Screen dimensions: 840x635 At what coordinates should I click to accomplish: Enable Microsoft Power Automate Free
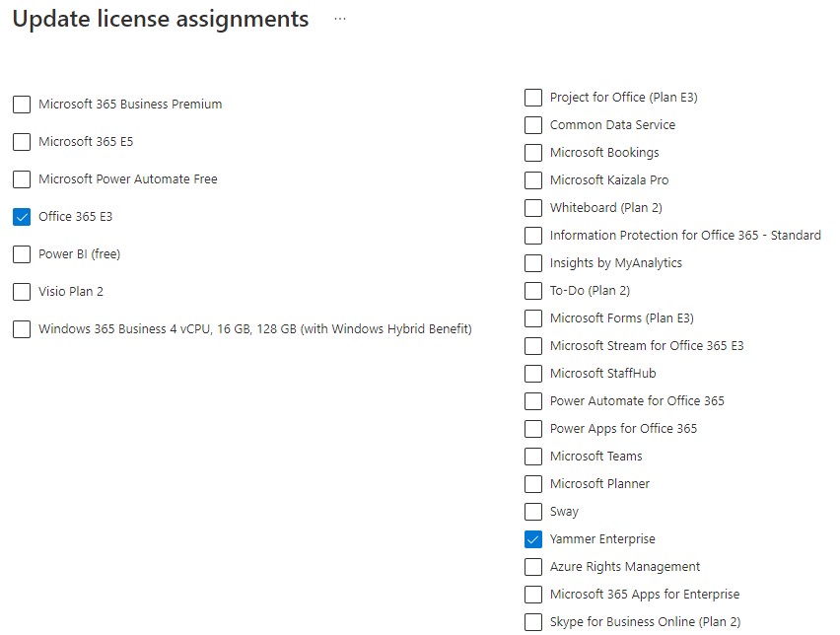click(21, 178)
